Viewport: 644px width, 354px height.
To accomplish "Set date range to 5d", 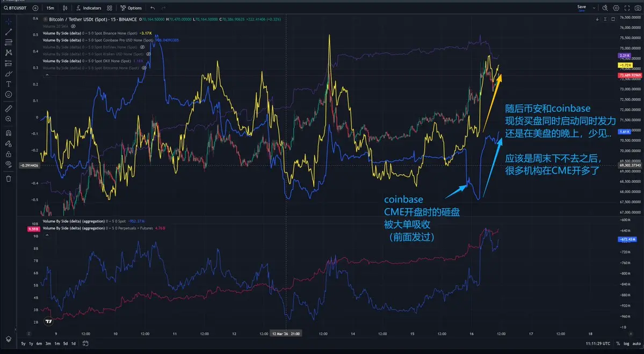I will click(x=66, y=343).
